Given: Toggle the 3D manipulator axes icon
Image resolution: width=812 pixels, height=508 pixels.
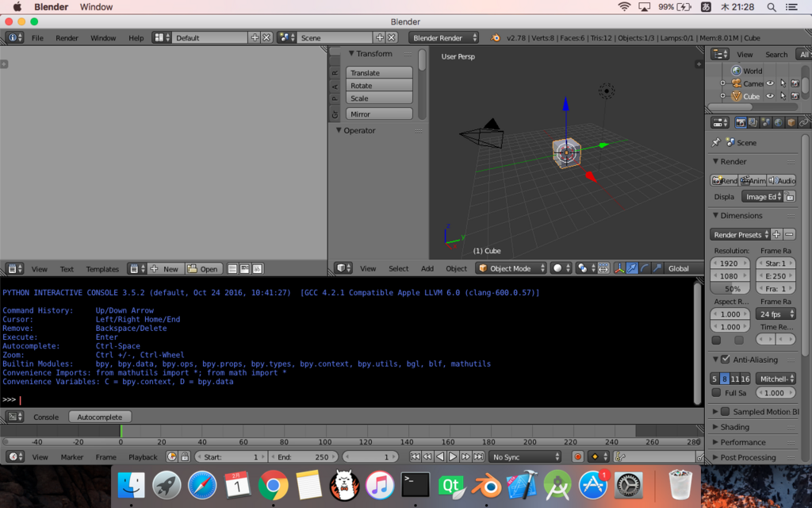Looking at the screenshot, I should click(x=619, y=268).
